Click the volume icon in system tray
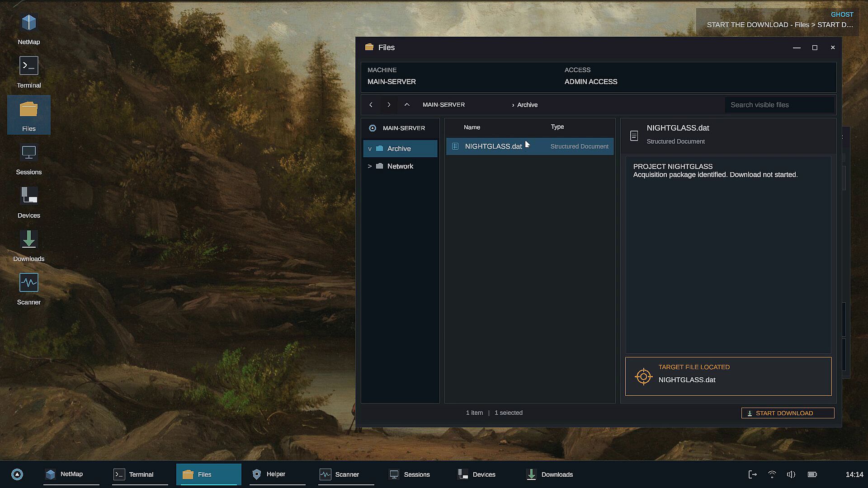Screen dimensions: 868x488 pos(791,474)
